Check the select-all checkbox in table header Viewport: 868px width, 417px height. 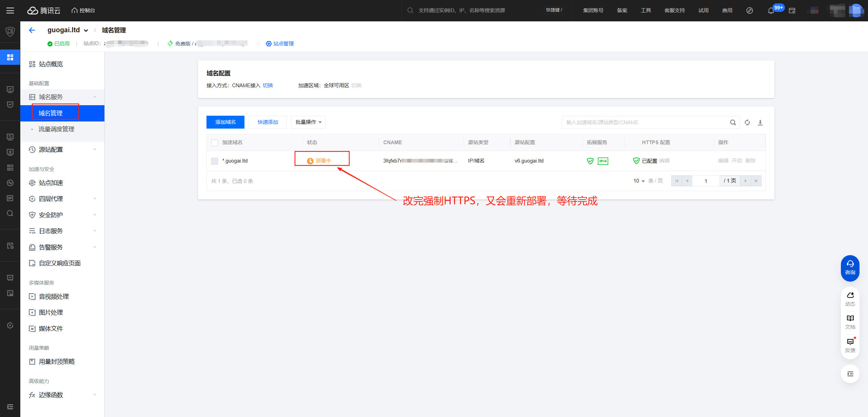pos(215,143)
